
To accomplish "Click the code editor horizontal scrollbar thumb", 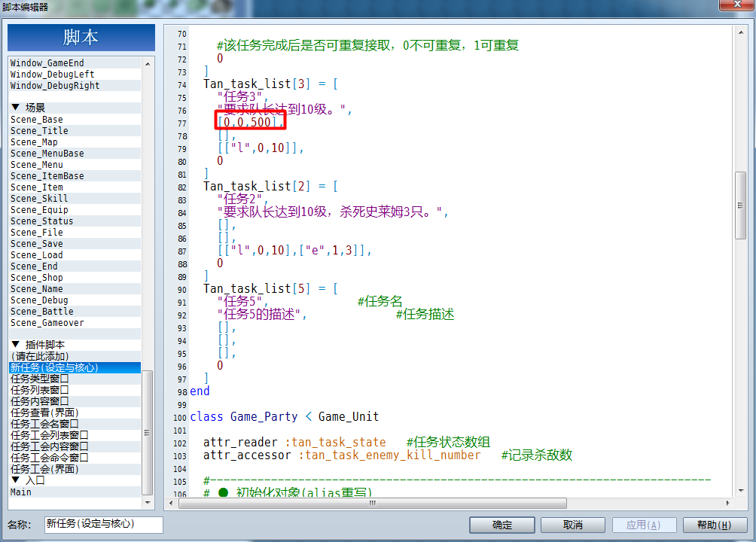I will (x=373, y=503).
